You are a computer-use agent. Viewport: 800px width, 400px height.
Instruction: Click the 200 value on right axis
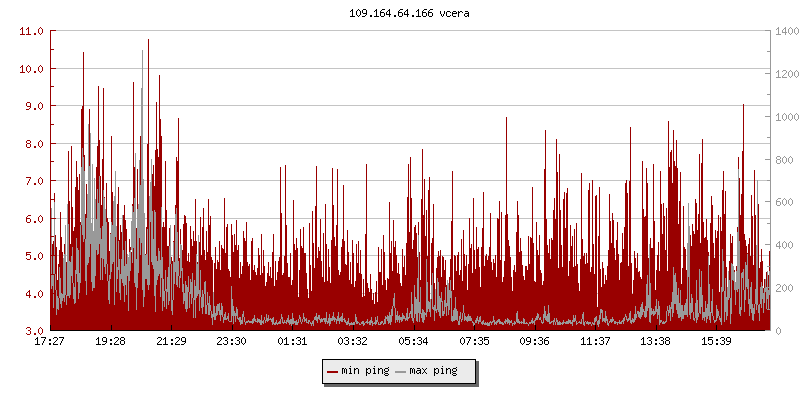click(782, 288)
